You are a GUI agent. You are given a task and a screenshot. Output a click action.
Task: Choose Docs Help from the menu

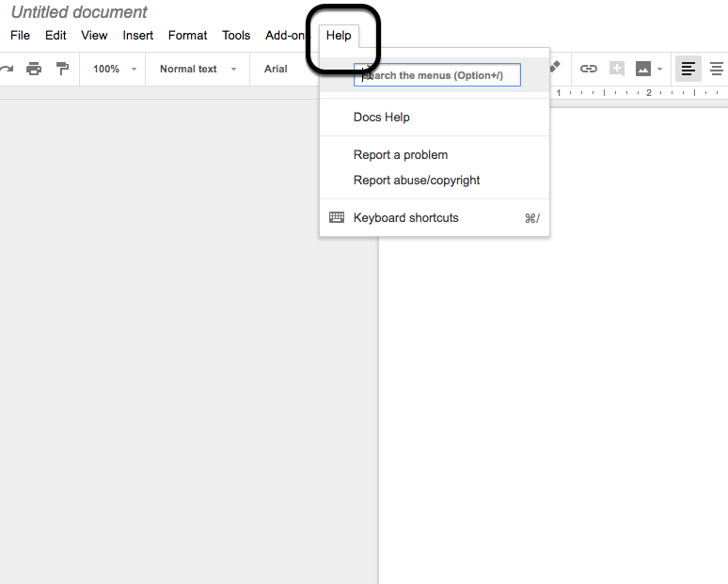382,118
